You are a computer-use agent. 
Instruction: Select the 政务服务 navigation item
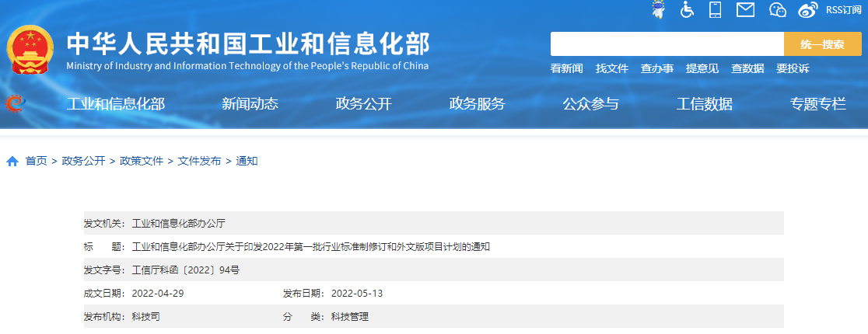477,104
